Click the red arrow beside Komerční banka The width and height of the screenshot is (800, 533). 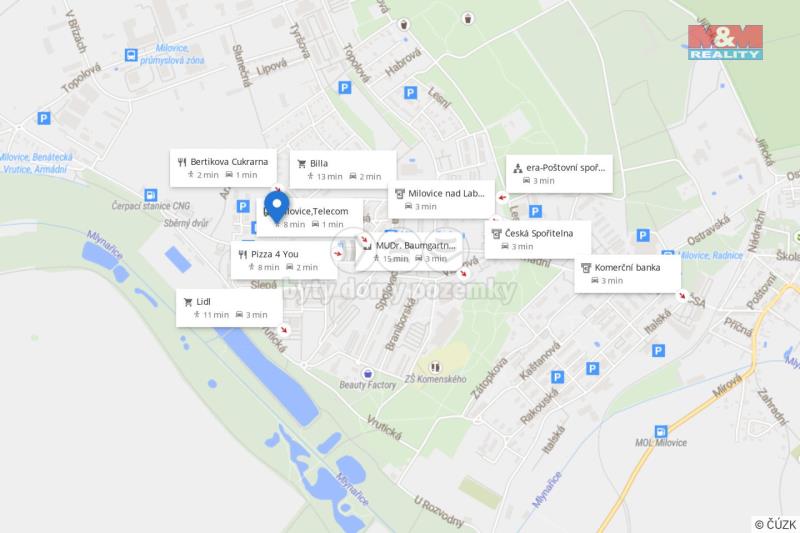click(x=682, y=295)
